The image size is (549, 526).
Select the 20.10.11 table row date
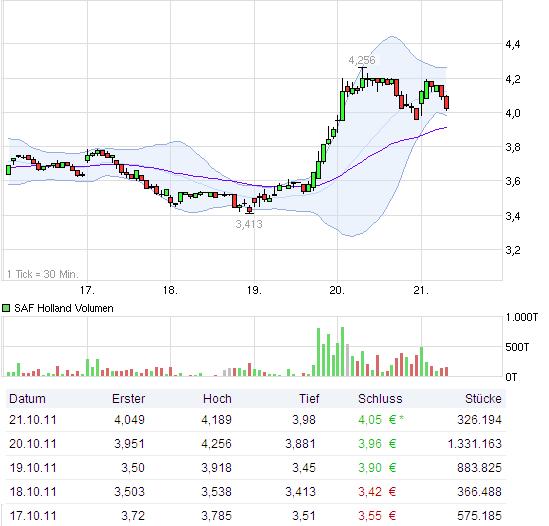click(x=33, y=444)
